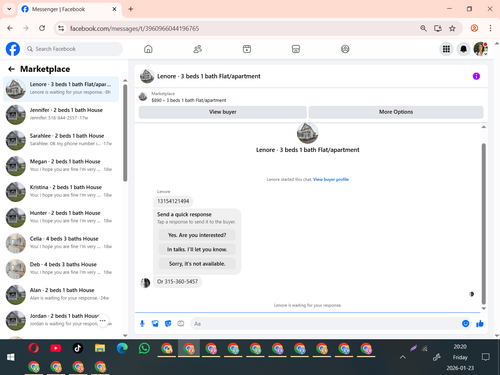Open Kristina 2 beds 1 bath House chat
Viewport: 500px width, 375px height.
click(x=61, y=191)
